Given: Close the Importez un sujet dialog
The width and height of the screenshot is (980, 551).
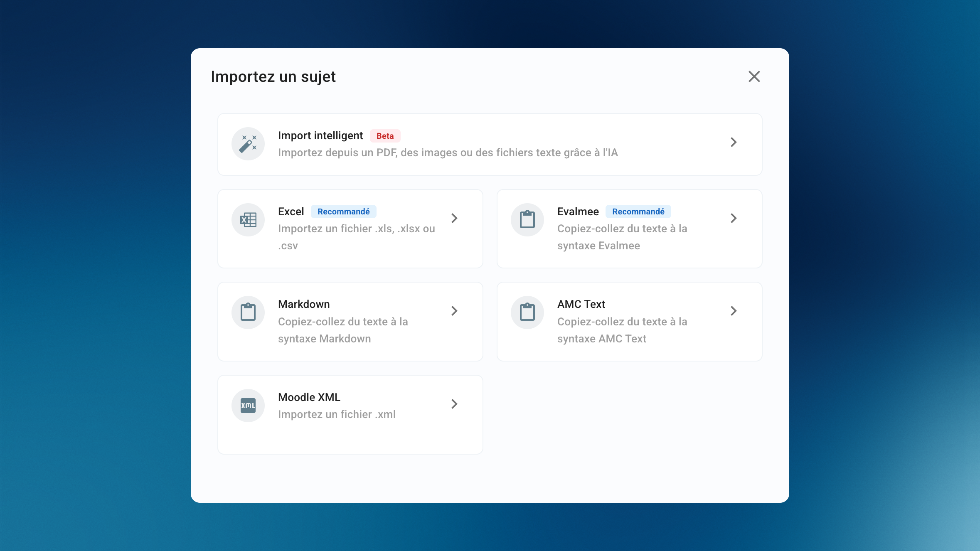Looking at the screenshot, I should coord(754,76).
